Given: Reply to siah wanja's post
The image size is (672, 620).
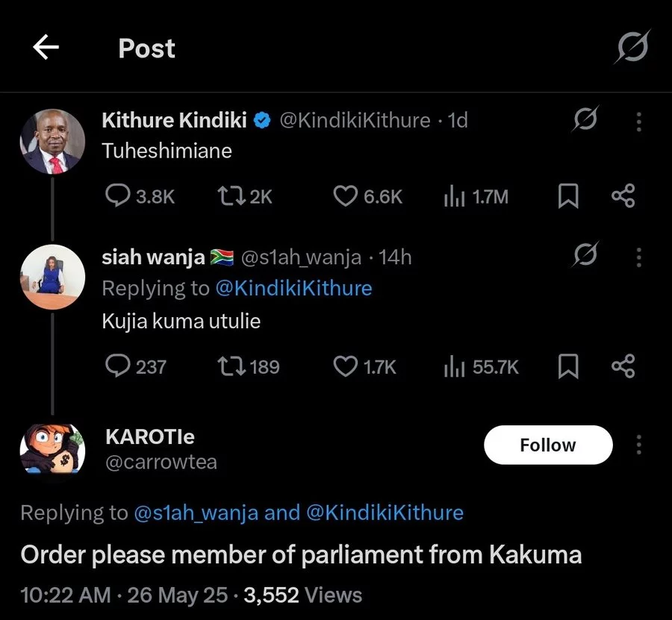Looking at the screenshot, I should pos(118,366).
